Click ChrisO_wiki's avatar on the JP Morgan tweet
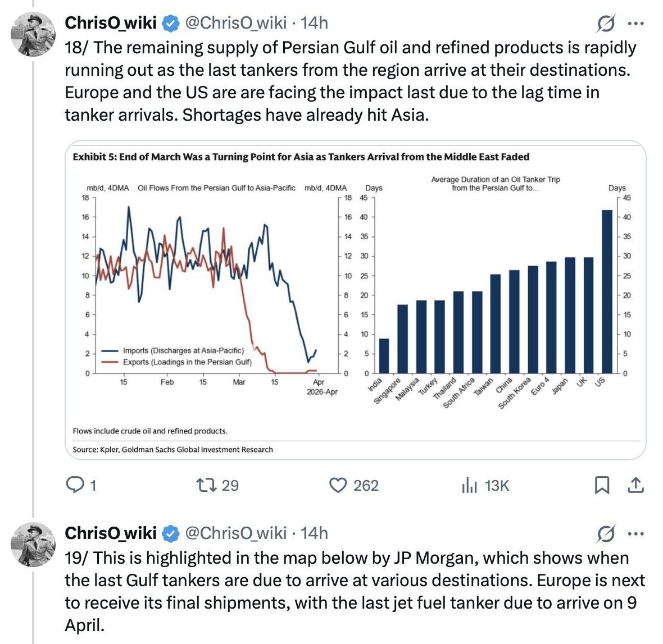663x644 pixels. (33, 544)
